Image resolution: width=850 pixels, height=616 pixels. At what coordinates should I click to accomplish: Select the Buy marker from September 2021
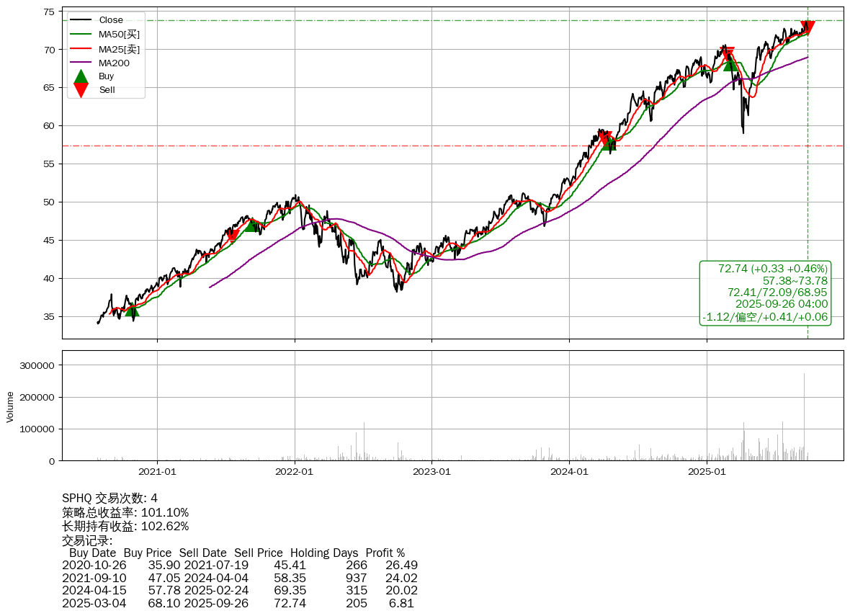(x=251, y=226)
